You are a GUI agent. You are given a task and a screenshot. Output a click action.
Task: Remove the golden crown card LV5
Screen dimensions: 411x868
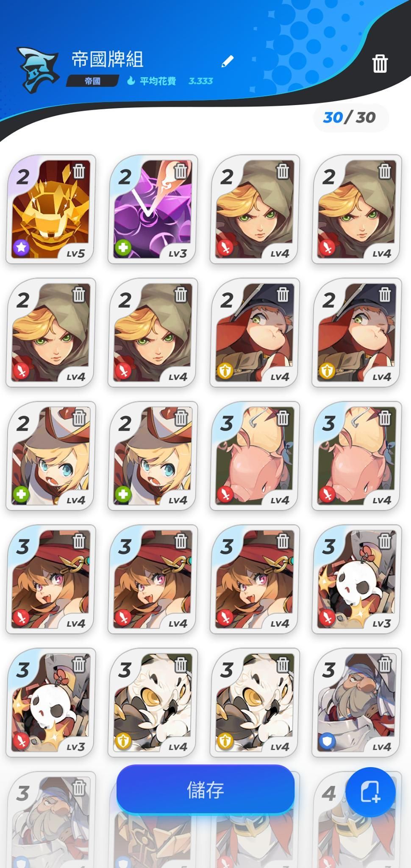79,171
